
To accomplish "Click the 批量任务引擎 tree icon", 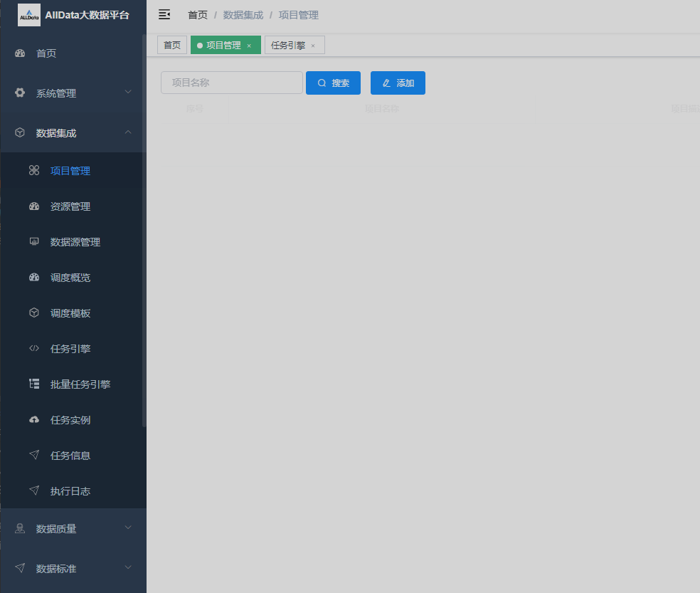I will [34, 384].
